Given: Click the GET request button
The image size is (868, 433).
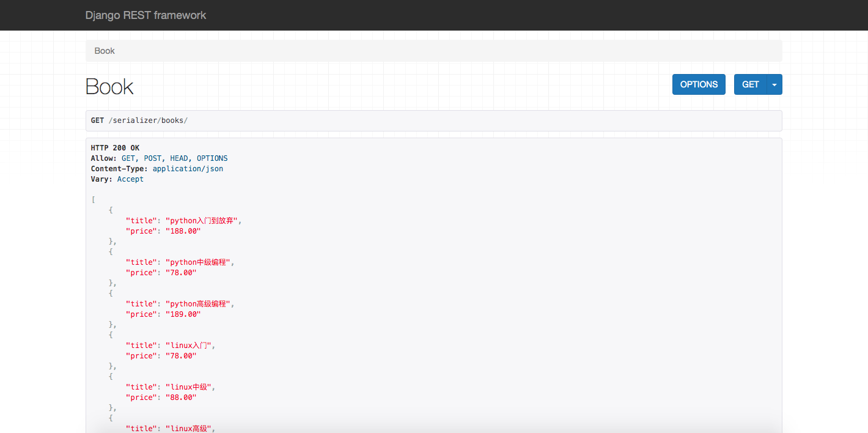Looking at the screenshot, I should point(750,84).
